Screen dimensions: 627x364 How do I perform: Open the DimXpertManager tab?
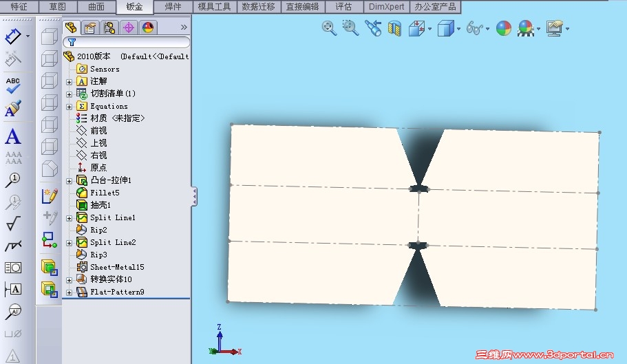click(128, 28)
